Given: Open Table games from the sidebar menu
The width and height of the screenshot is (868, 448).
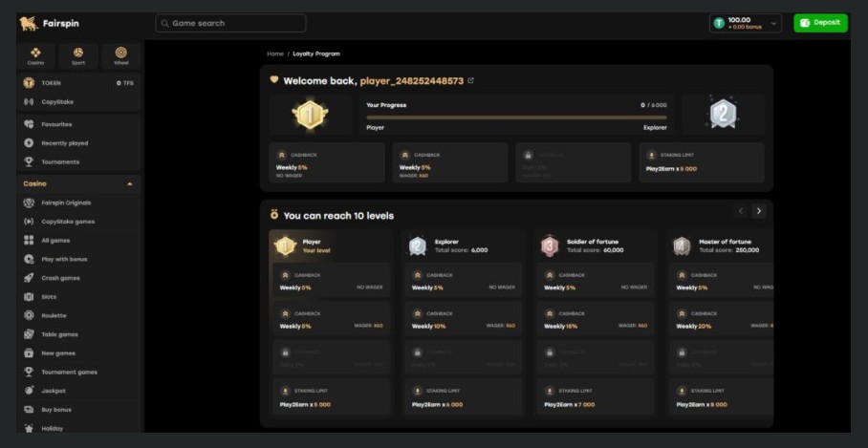Looking at the screenshot, I should coord(59,334).
